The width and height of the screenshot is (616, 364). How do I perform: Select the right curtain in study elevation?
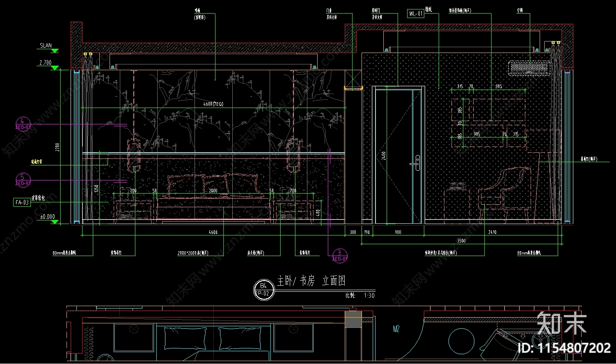(x=555, y=131)
